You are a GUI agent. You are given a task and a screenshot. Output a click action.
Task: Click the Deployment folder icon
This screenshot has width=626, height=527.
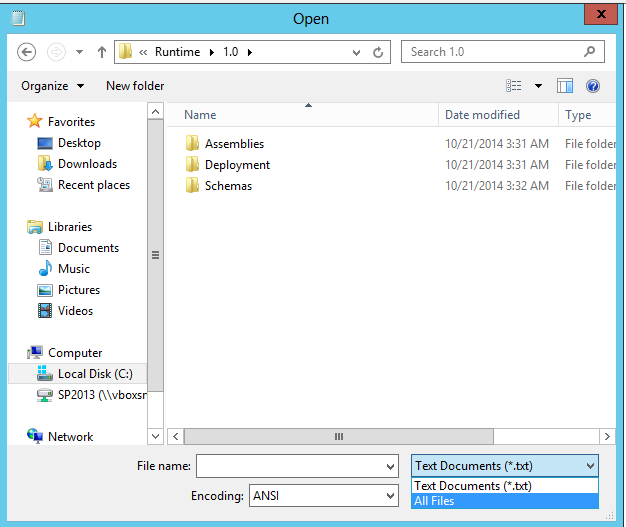click(192, 164)
